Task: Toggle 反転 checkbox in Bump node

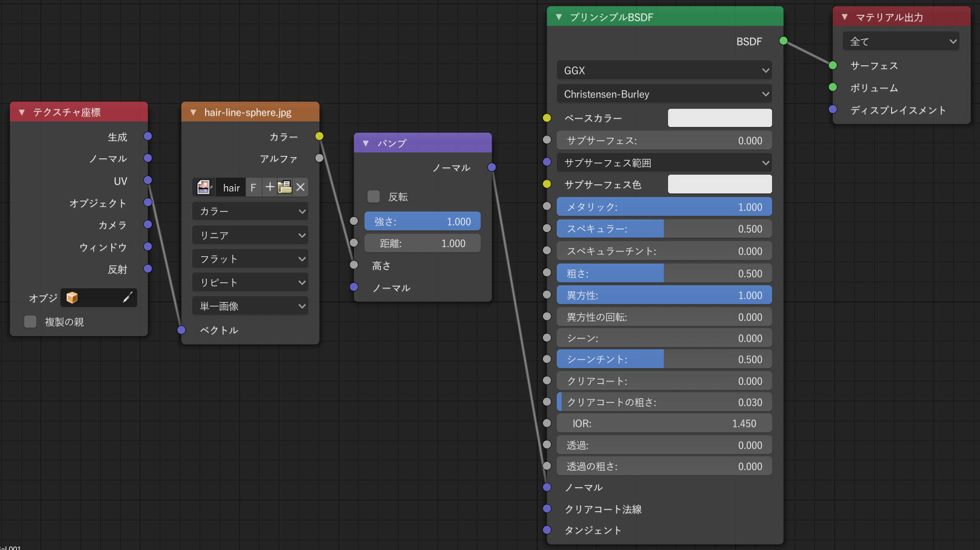Action: pos(374,196)
